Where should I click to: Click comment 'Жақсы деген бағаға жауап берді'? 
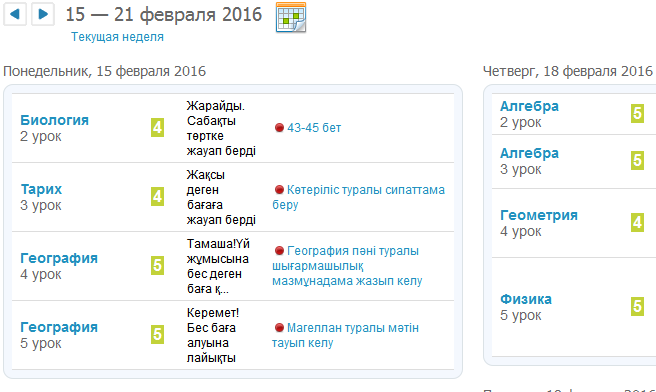(x=221, y=197)
